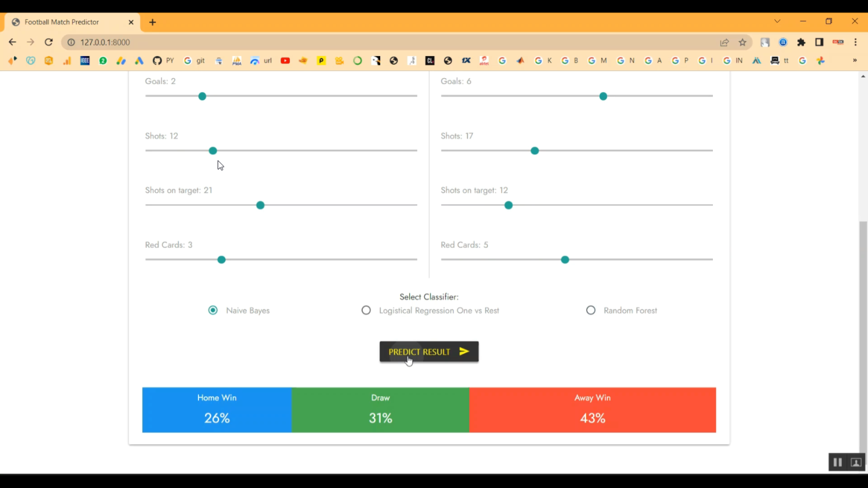868x488 pixels.
Task: Expand hidden bookmarks via the double-chevron
Action: pos(856,60)
